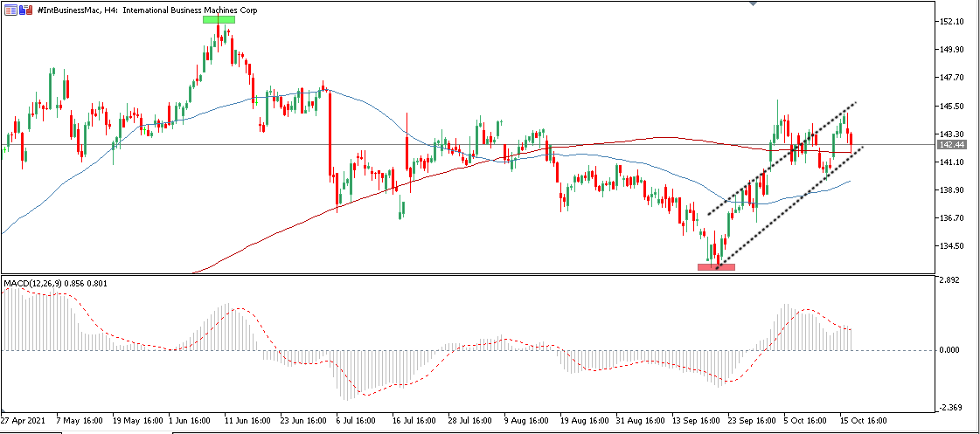Click the MACD histogram peak near 5 Oct
980x434 pixels.
pos(786,306)
